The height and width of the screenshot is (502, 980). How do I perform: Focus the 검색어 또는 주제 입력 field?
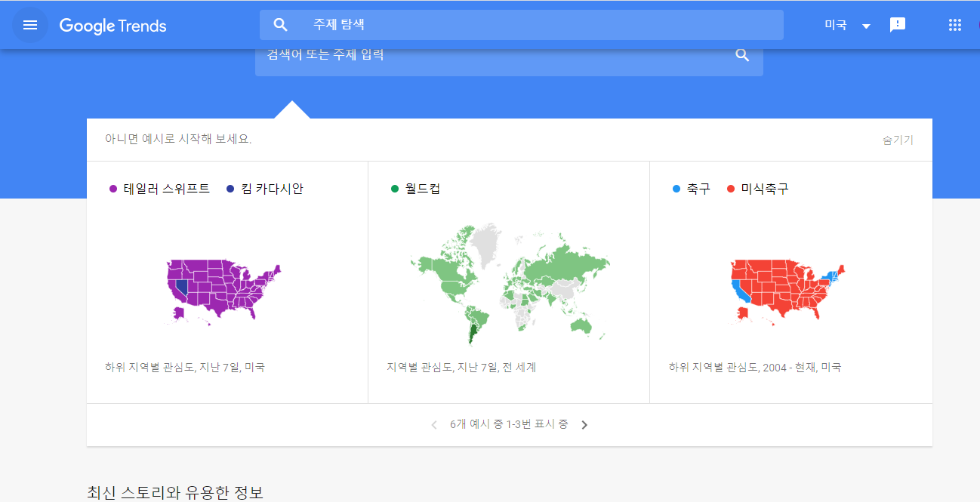coord(509,57)
